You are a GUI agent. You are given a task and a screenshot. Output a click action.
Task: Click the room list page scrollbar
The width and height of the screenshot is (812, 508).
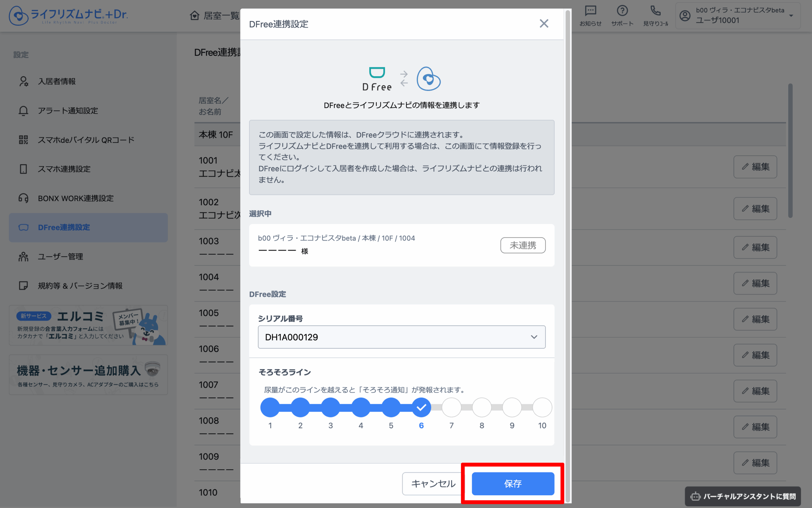(x=790, y=150)
